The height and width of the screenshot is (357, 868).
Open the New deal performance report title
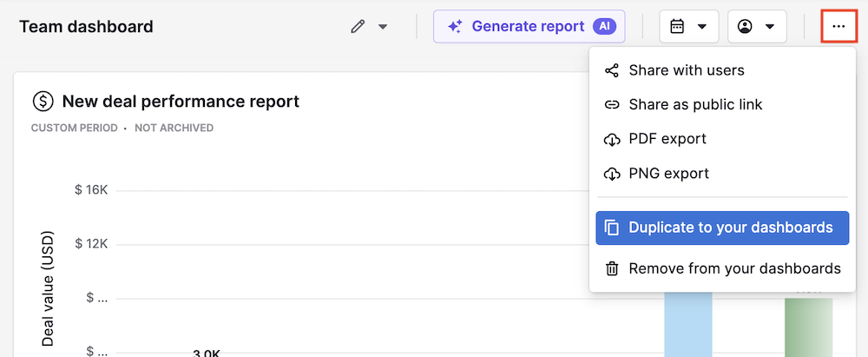click(x=181, y=102)
